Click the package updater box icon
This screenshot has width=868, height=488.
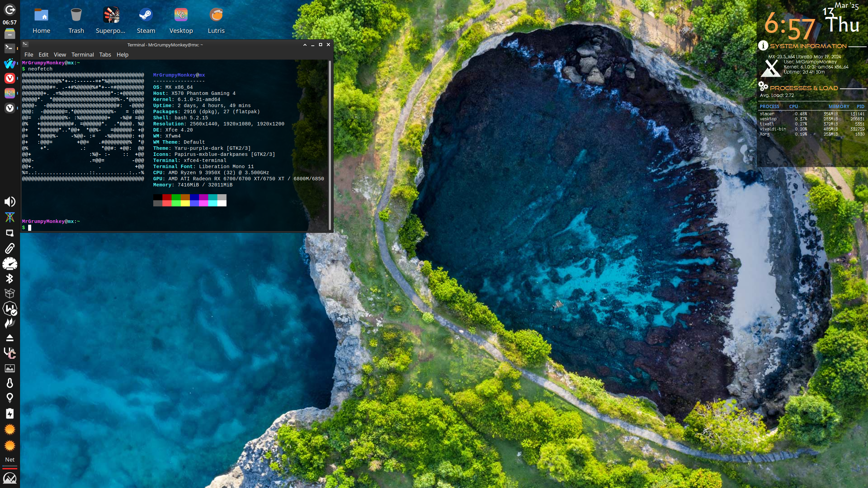coord(9,293)
